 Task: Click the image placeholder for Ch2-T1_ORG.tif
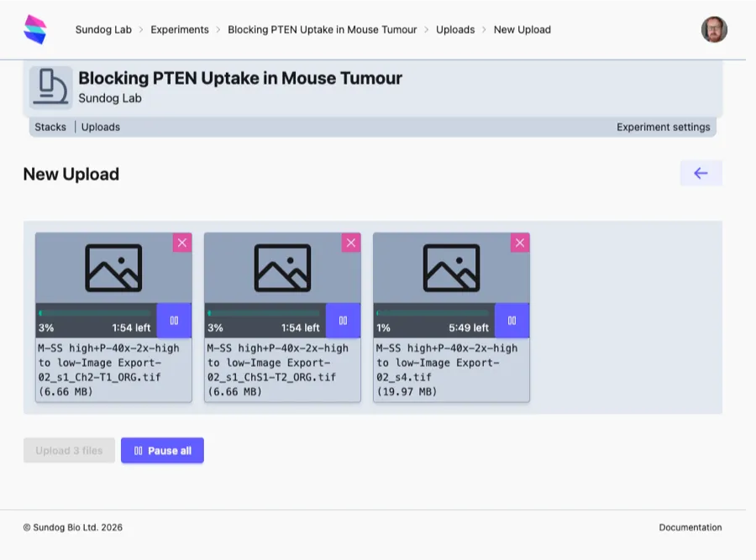click(113, 267)
